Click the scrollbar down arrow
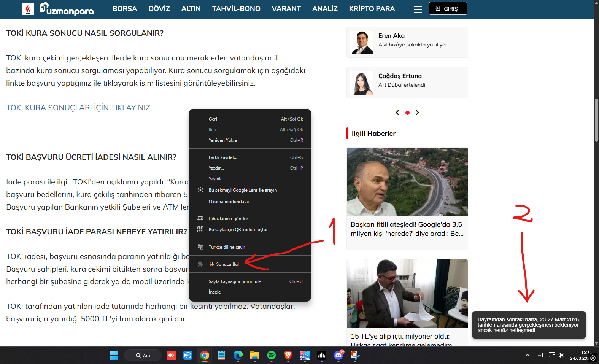Screen dimensions: 599x364 pos(596,343)
